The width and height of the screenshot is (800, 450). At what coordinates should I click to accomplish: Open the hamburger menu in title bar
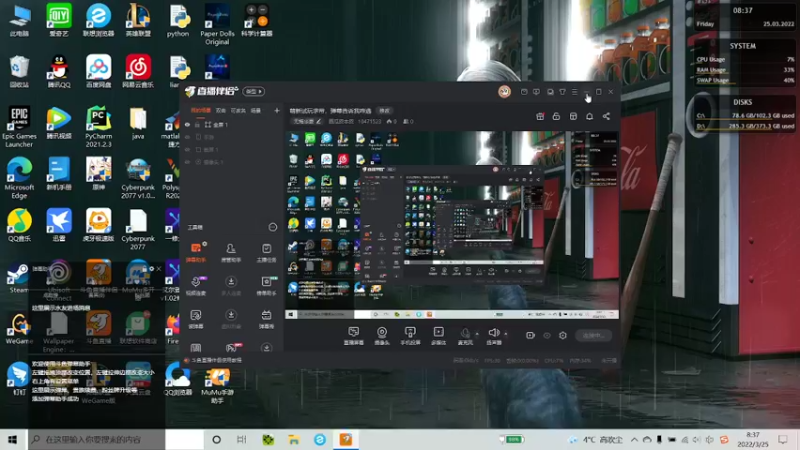click(574, 92)
